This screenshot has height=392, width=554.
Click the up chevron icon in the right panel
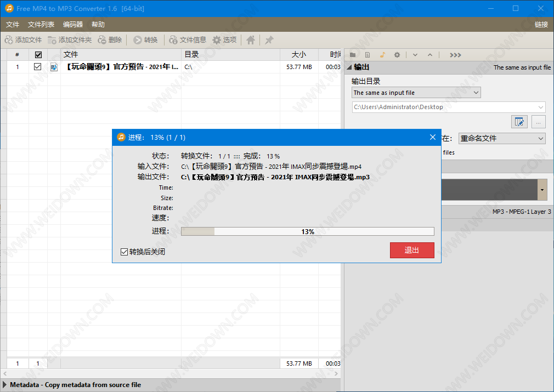click(430, 55)
